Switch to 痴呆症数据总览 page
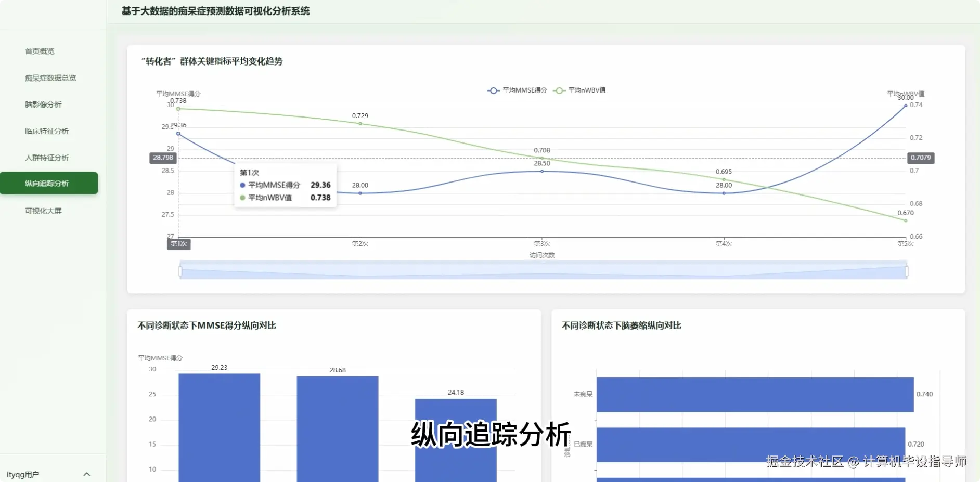 [50, 77]
